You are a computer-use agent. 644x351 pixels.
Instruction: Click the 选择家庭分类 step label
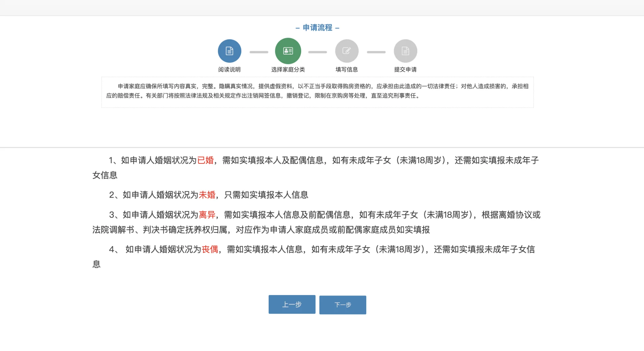tap(288, 70)
